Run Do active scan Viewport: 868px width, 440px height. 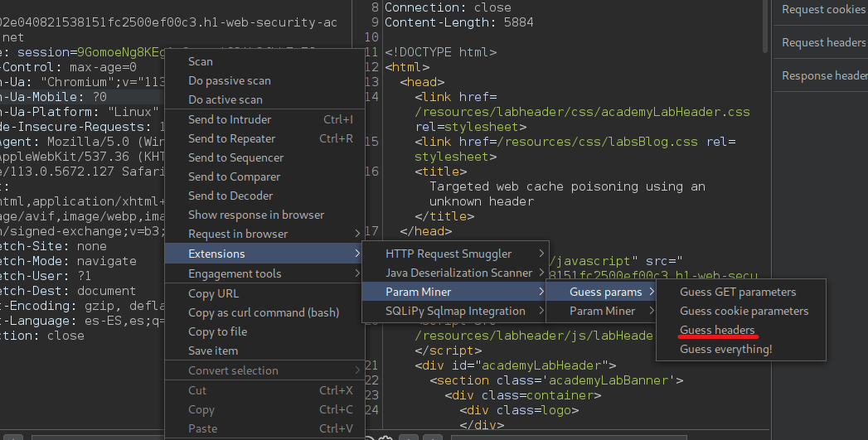point(225,99)
